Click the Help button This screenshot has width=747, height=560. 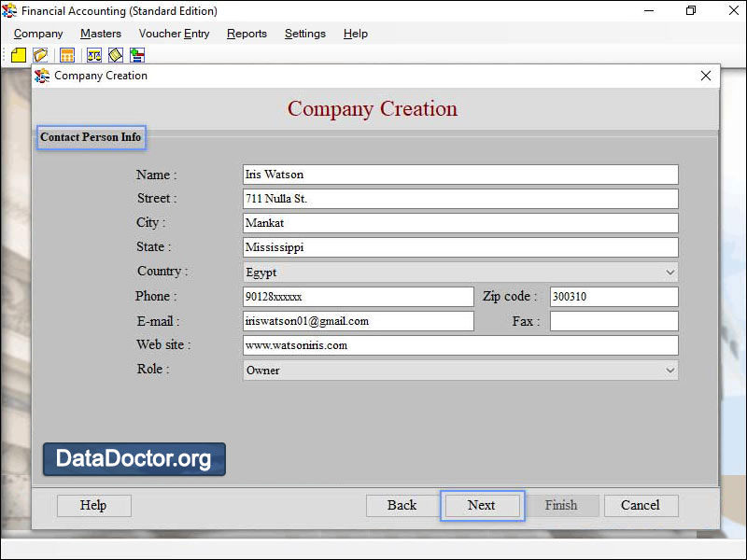coord(93,505)
